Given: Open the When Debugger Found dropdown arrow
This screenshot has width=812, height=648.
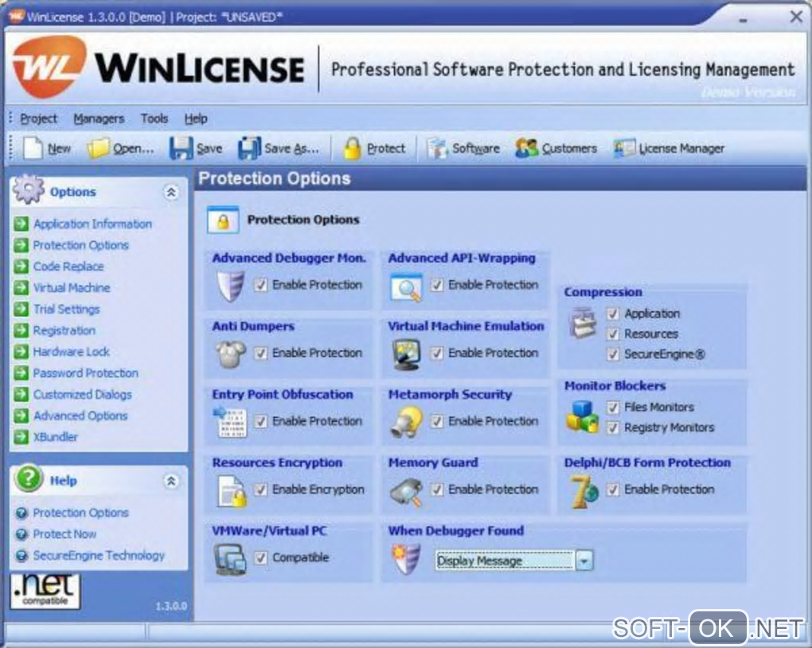Looking at the screenshot, I should point(584,561).
